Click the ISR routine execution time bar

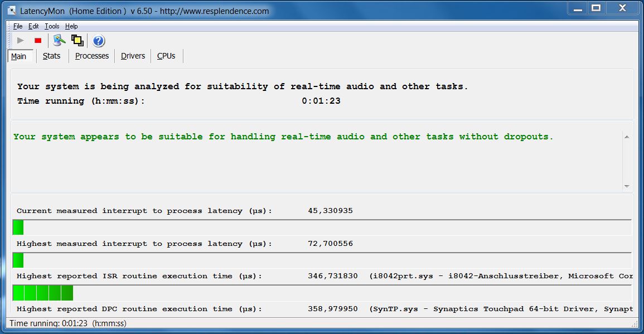pos(43,293)
